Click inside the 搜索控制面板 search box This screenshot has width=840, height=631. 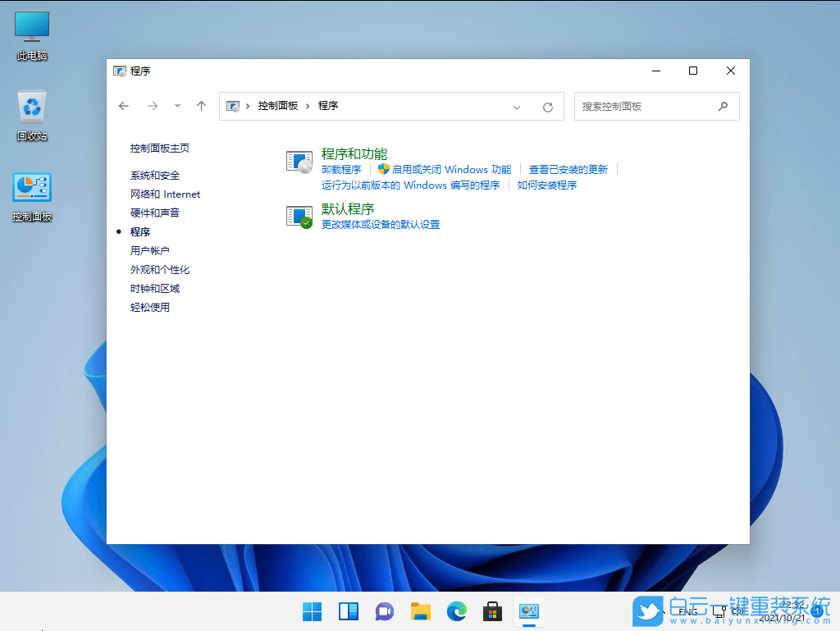point(648,106)
